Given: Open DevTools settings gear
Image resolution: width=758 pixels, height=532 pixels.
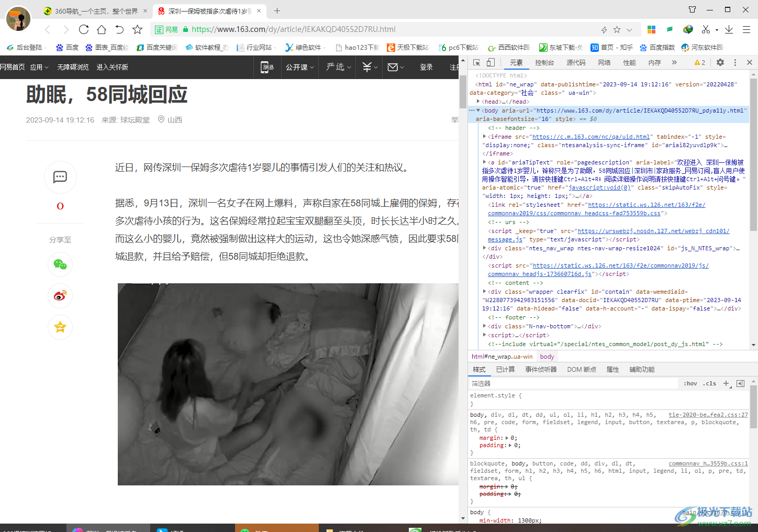Looking at the screenshot, I should click(720, 62).
